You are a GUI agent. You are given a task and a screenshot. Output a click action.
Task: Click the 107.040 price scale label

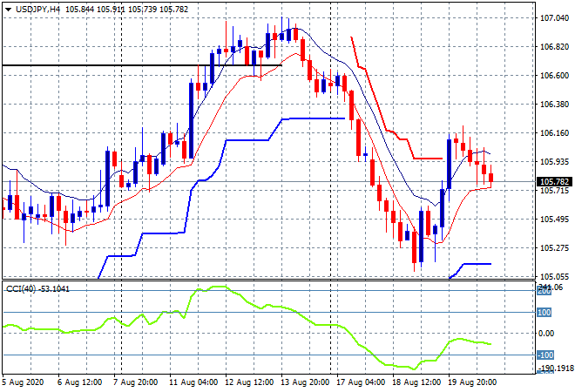click(554, 18)
